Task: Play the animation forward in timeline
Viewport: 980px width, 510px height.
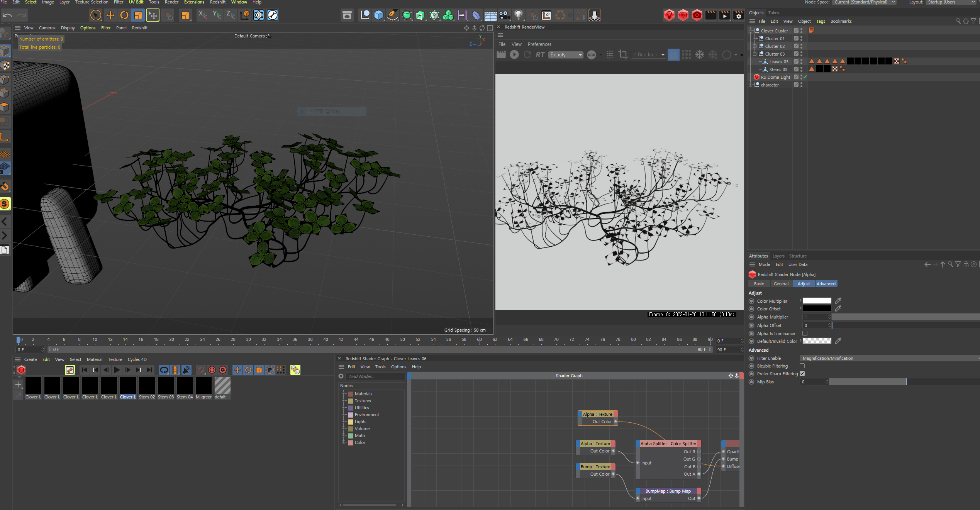Action: click(x=117, y=370)
